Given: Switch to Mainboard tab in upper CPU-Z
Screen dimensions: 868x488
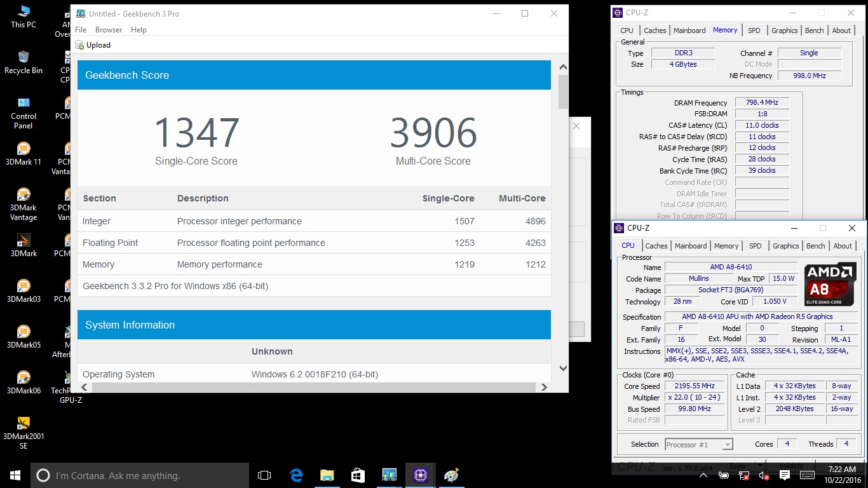Looking at the screenshot, I should [689, 30].
